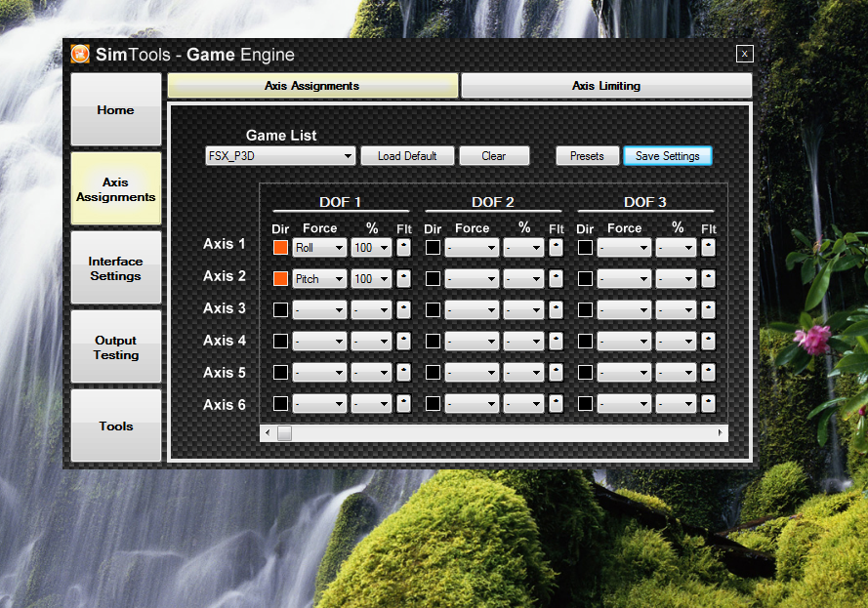This screenshot has width=868, height=608.
Task: Open Flt filter for Axis 5 DOF 3
Action: click(x=709, y=373)
